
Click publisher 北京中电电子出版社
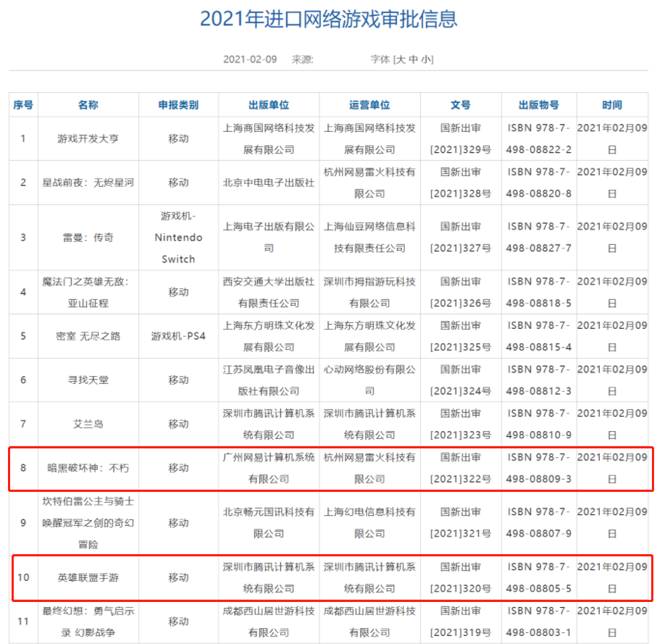pos(269,183)
